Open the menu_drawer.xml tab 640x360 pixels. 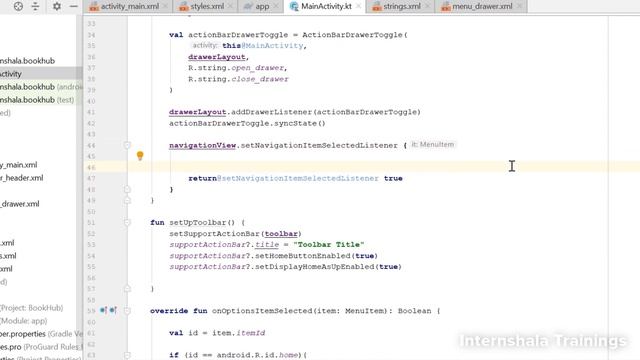(482, 6)
